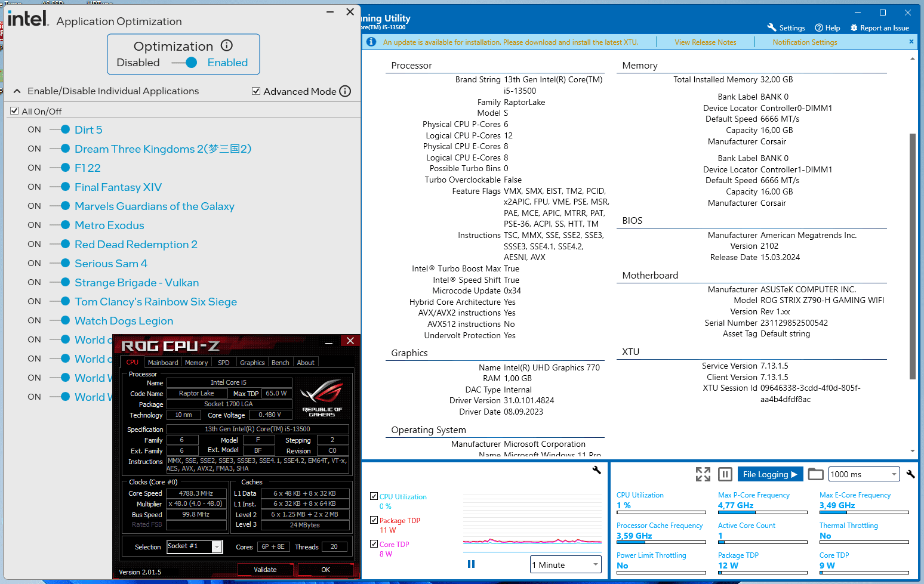Viewport: 924px width, 584px height.
Task: Uncheck the Package TDP graph checkbox
Action: tap(374, 520)
